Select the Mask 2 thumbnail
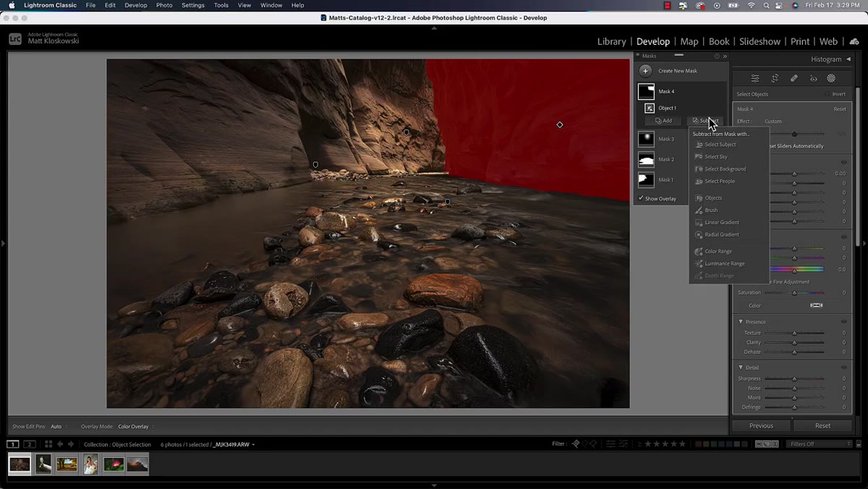868x489 pixels. coord(646,159)
